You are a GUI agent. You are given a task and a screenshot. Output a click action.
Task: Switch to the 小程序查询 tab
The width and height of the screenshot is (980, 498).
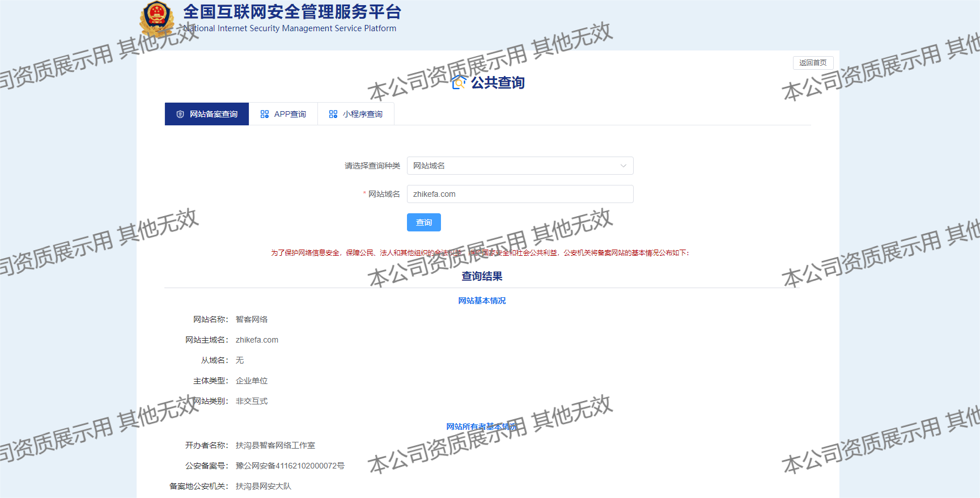pos(356,114)
